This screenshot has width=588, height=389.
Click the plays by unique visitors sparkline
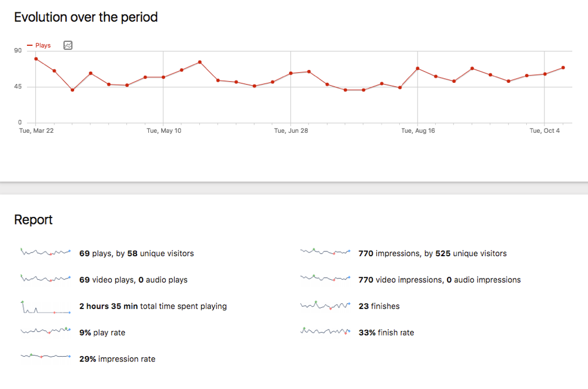46,253
